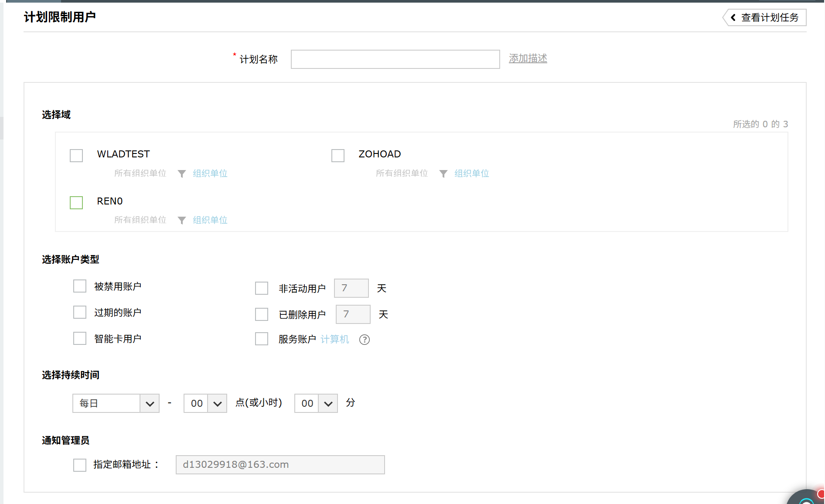Click the WLADTEST domain name
Image resolution: width=825 pixels, height=504 pixels.
123,154
